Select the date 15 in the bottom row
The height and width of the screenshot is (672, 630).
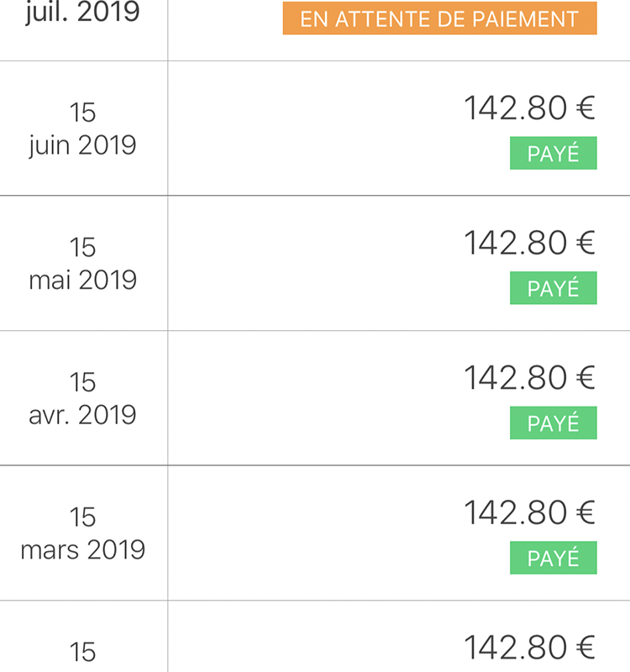coord(82,652)
